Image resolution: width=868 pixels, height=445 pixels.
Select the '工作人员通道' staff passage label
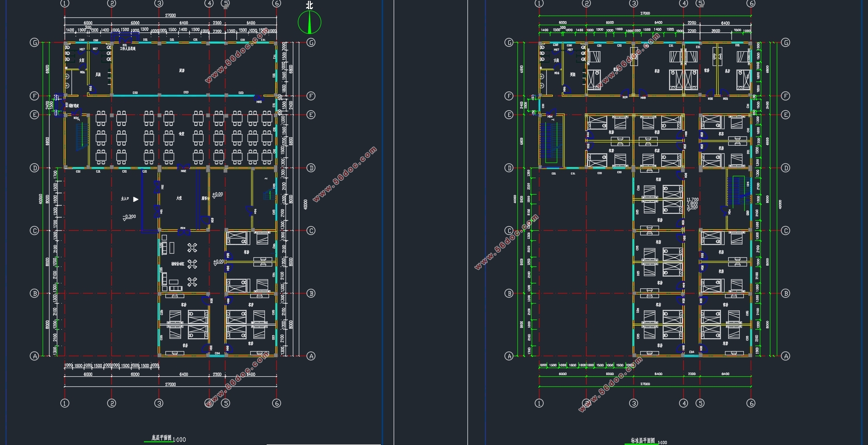coord(128,49)
